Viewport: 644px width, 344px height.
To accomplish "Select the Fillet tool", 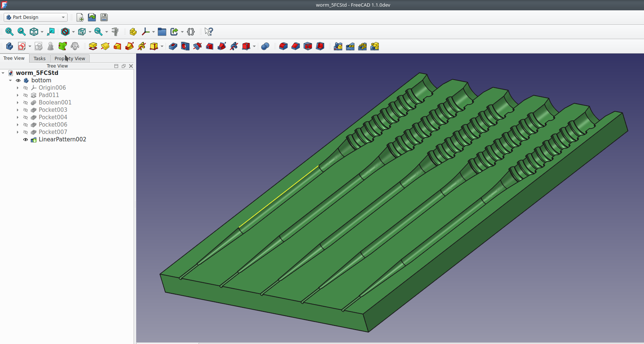I will (283, 46).
